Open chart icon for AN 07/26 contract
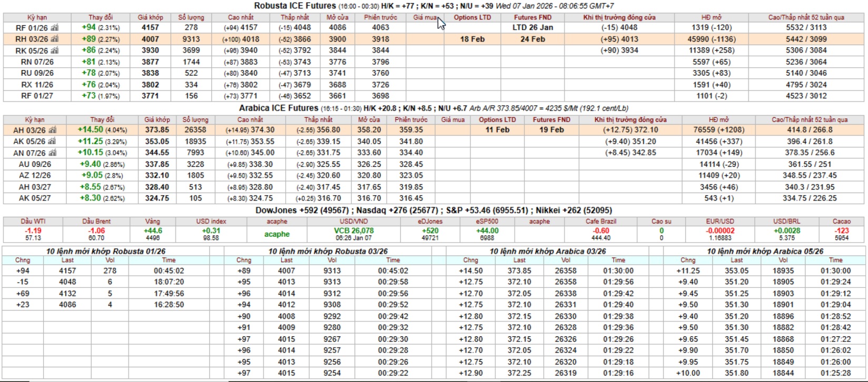Viewport: 868px width, 382px height. tap(53, 153)
